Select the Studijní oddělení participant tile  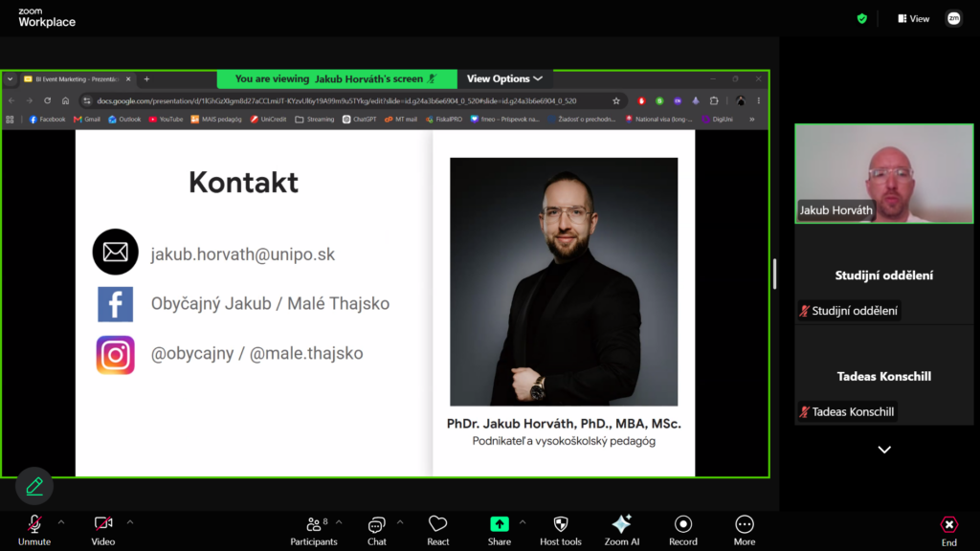pyautogui.click(x=883, y=275)
